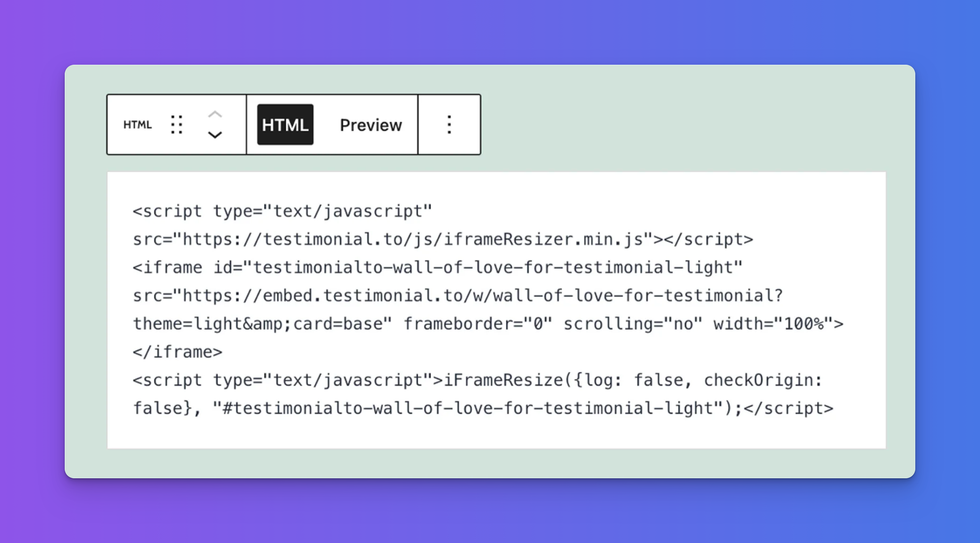Place cursor on the iframe id line
The image size is (980, 543).
click(x=437, y=267)
